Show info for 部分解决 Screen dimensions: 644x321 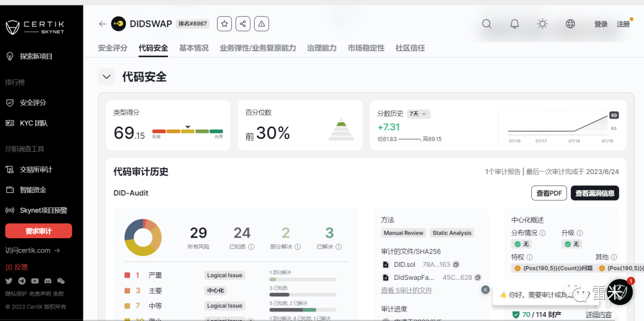(x=298, y=247)
